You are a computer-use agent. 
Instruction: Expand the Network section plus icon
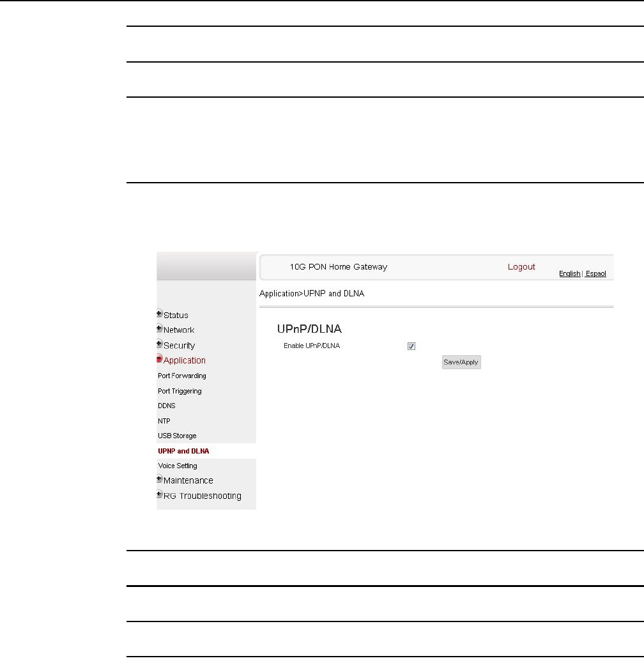click(160, 328)
